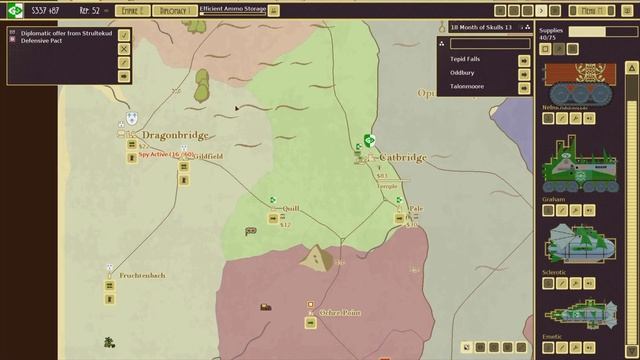Go to Strultekud via the arrow in offer panel
This screenshot has height=360, width=640.
coord(124,76)
